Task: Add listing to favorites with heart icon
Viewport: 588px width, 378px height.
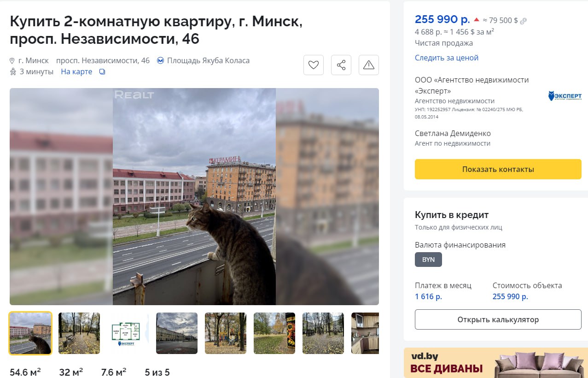Action: pyautogui.click(x=314, y=65)
